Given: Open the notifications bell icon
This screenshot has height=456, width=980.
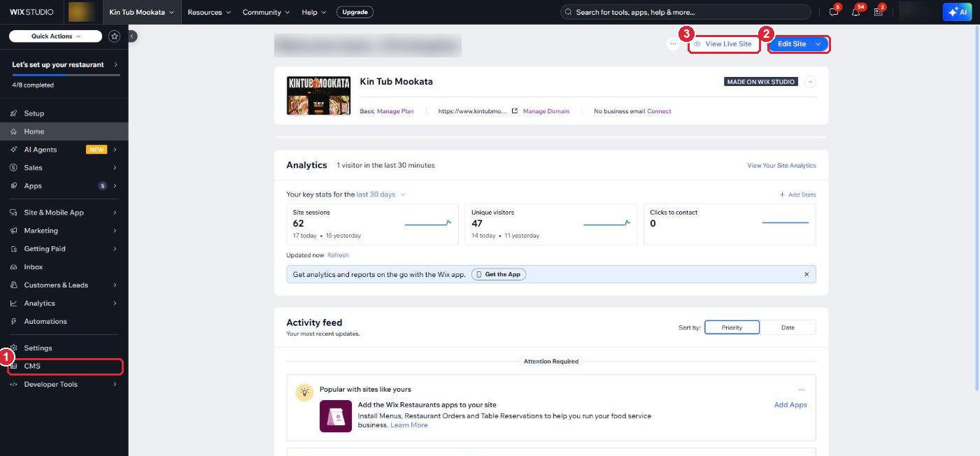Looking at the screenshot, I should click(x=855, y=12).
